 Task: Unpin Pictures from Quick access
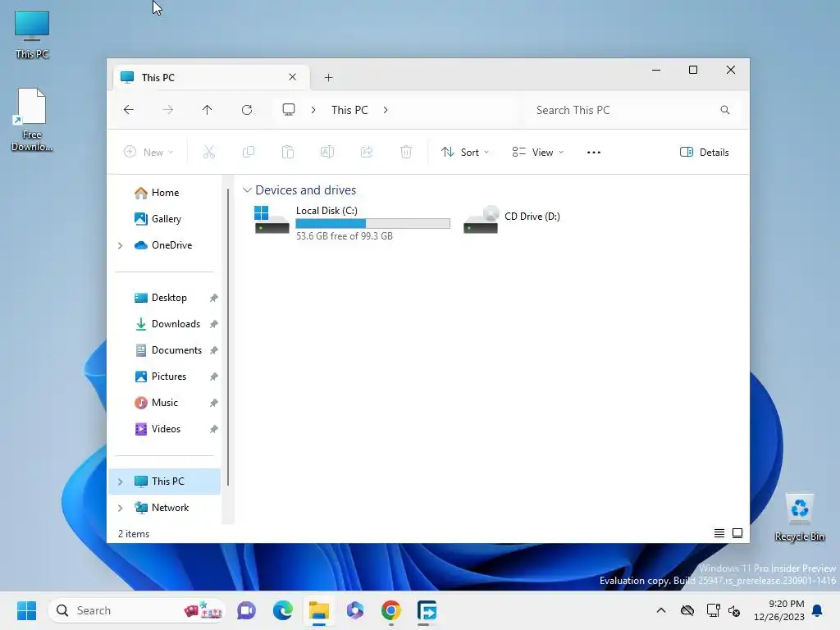pyautogui.click(x=214, y=377)
